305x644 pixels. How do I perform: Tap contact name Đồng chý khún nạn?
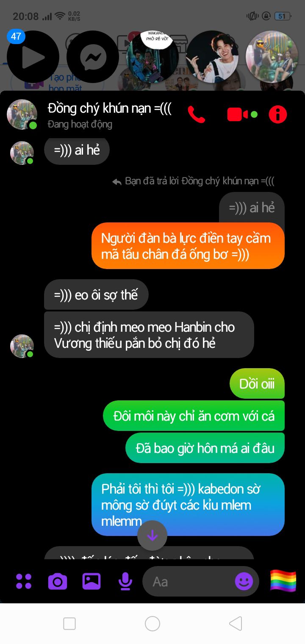click(x=110, y=108)
